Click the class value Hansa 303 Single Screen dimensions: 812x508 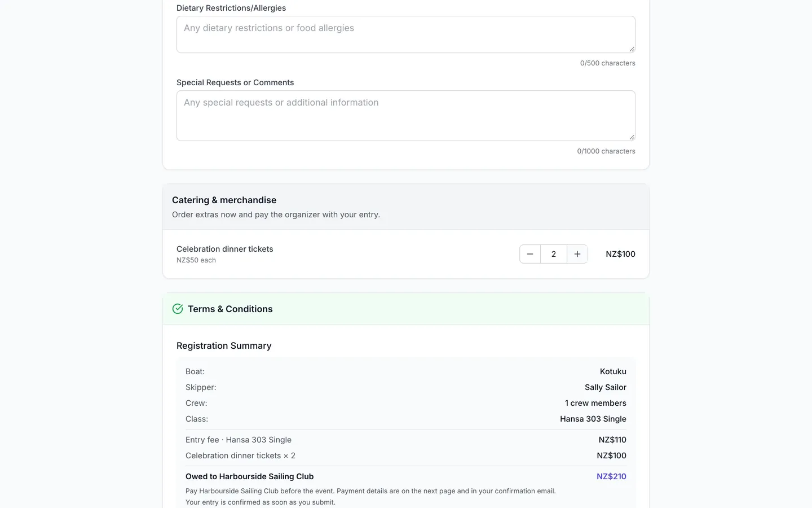coord(593,419)
